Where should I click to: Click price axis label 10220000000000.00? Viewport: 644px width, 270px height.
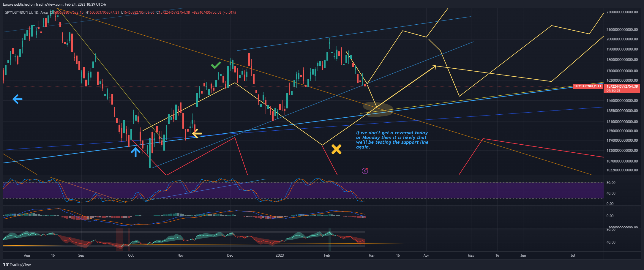(x=622, y=170)
